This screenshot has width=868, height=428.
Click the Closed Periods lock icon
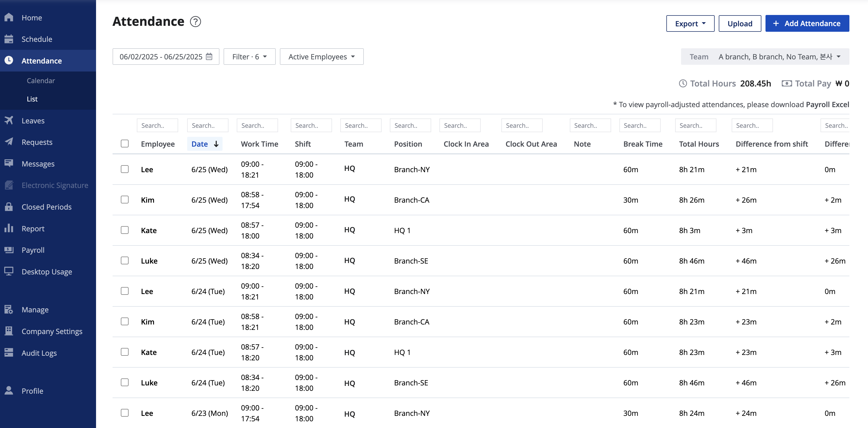pyautogui.click(x=9, y=207)
